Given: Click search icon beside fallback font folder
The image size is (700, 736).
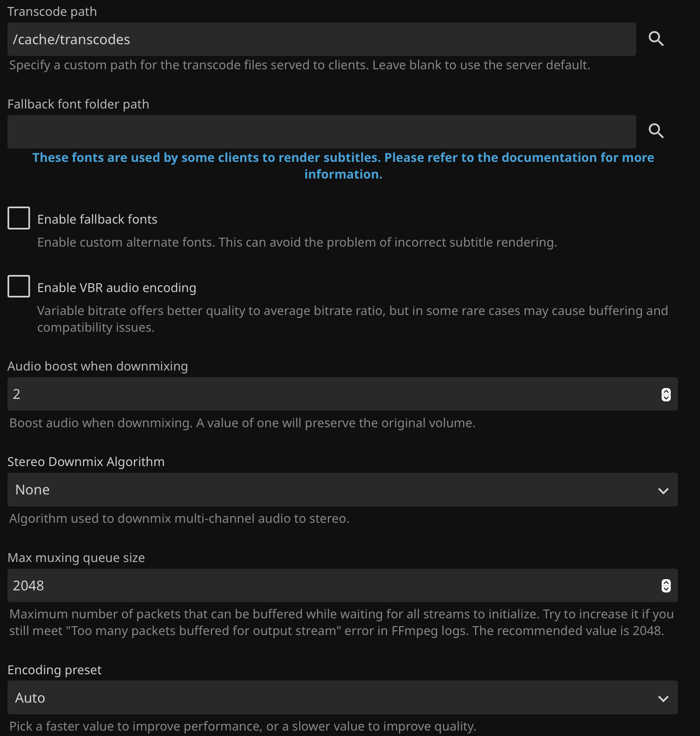Looking at the screenshot, I should 656,131.
